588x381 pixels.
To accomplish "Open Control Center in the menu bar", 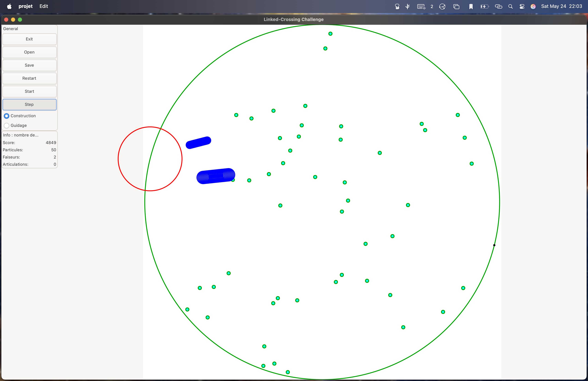I will click(x=522, y=6).
